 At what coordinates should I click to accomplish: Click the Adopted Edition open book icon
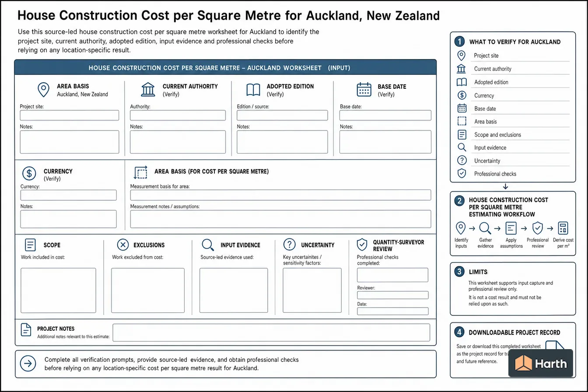tap(253, 90)
